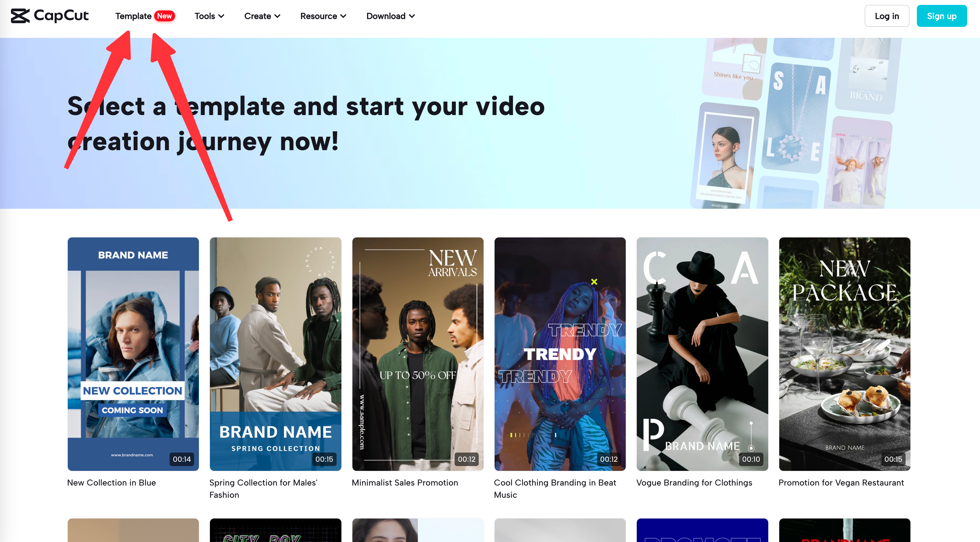Click 'Spring Collection for Males' Fashion' title
Image resolution: width=980 pixels, height=542 pixels.
pos(263,489)
